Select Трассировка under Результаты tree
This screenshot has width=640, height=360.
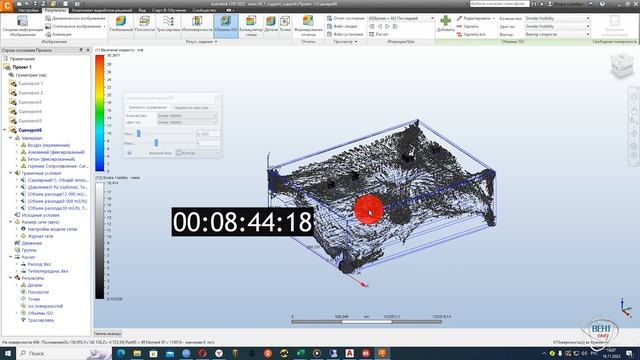point(41,320)
